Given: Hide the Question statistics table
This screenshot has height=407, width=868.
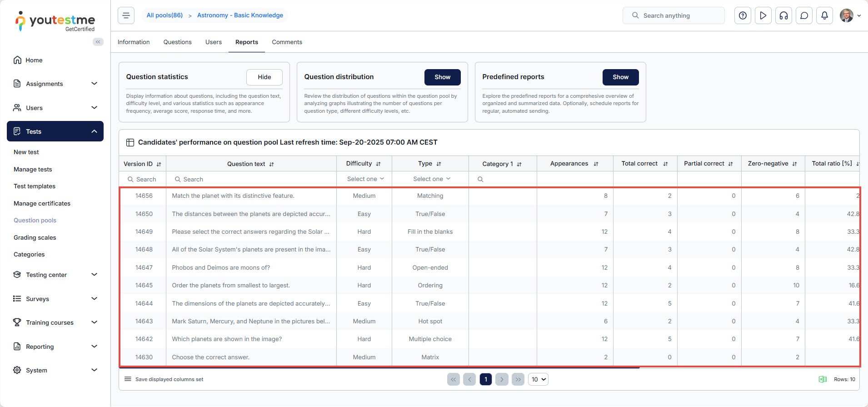Looking at the screenshot, I should pos(264,77).
